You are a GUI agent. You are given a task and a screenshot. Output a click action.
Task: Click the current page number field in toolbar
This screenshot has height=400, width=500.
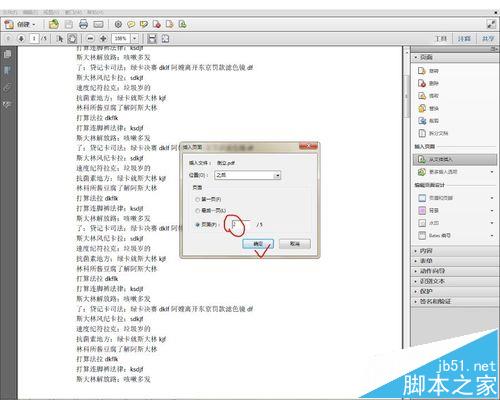pyautogui.click(x=34, y=39)
